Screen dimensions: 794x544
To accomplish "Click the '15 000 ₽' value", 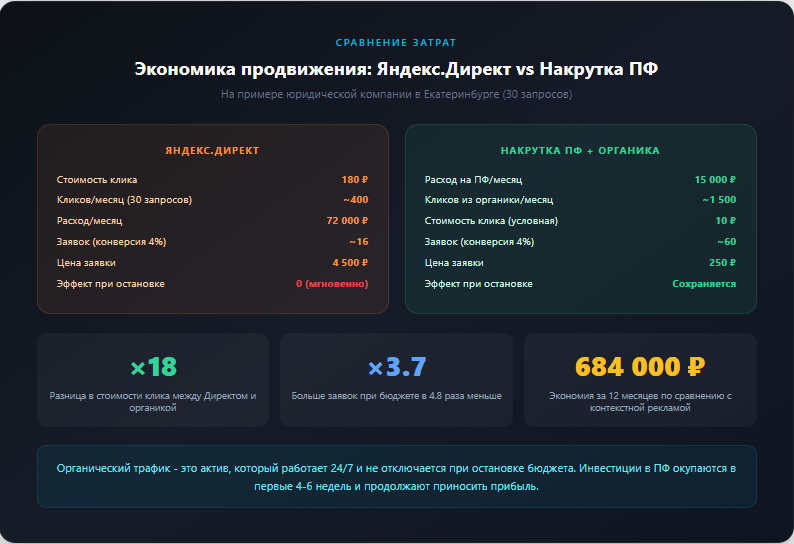I will (715, 180).
